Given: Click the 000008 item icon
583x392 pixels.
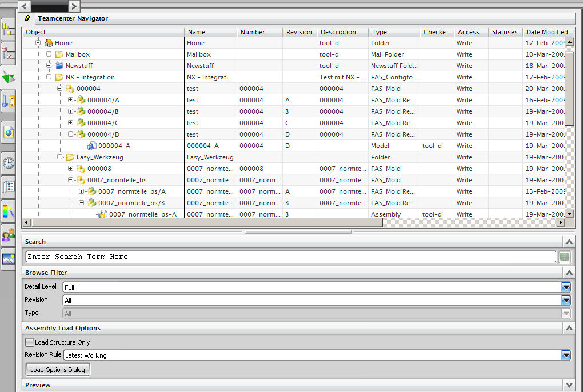Looking at the screenshot, I should pyautogui.click(x=81, y=169).
